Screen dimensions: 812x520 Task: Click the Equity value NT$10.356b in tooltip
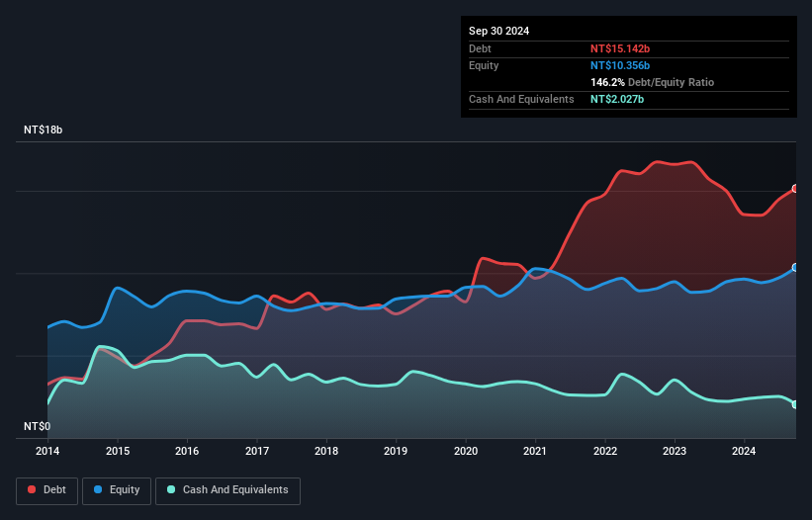tap(620, 65)
